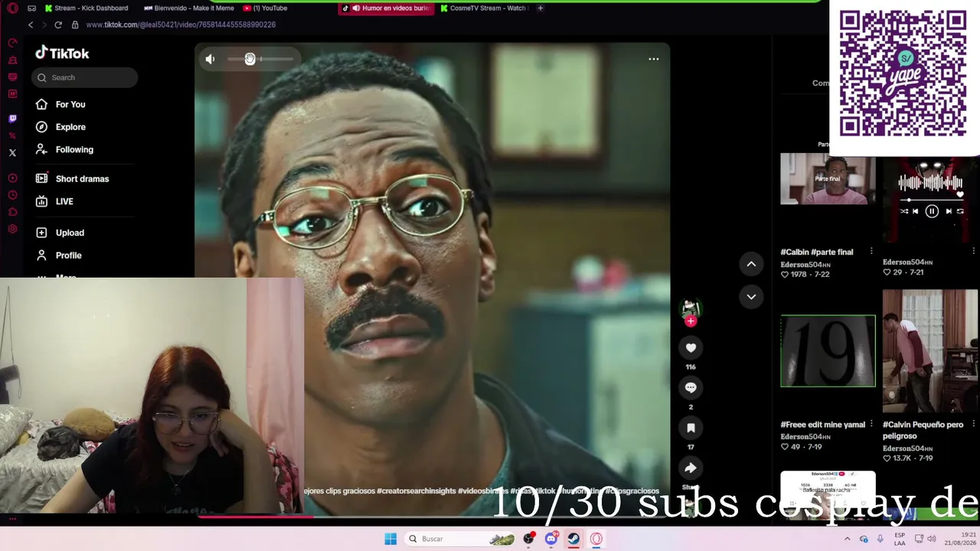
Task: Open the ESP LAA language switcher
Action: tap(900, 539)
